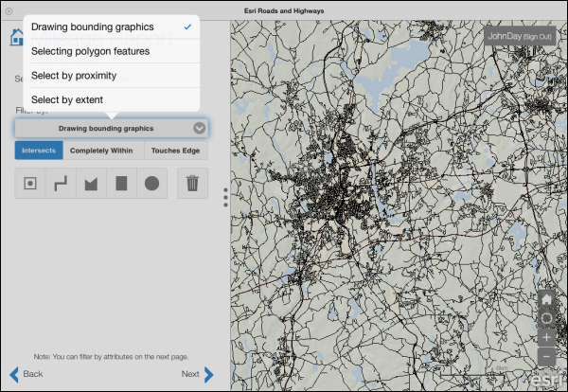Go to app home via house icon
568x392 pixels.
click(16, 39)
